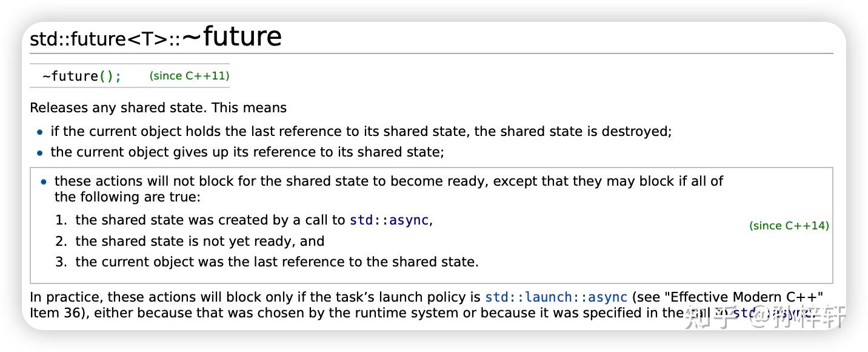Click the green "(since C++11)" label
This screenshot has width=868, height=352.
[x=189, y=76]
